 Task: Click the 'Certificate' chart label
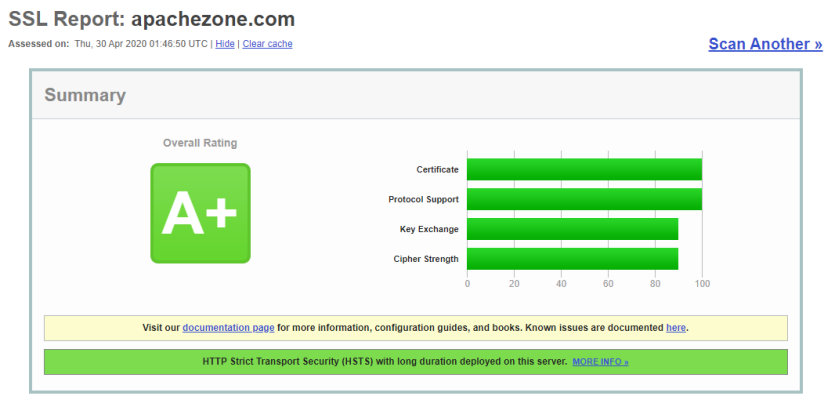[437, 169]
